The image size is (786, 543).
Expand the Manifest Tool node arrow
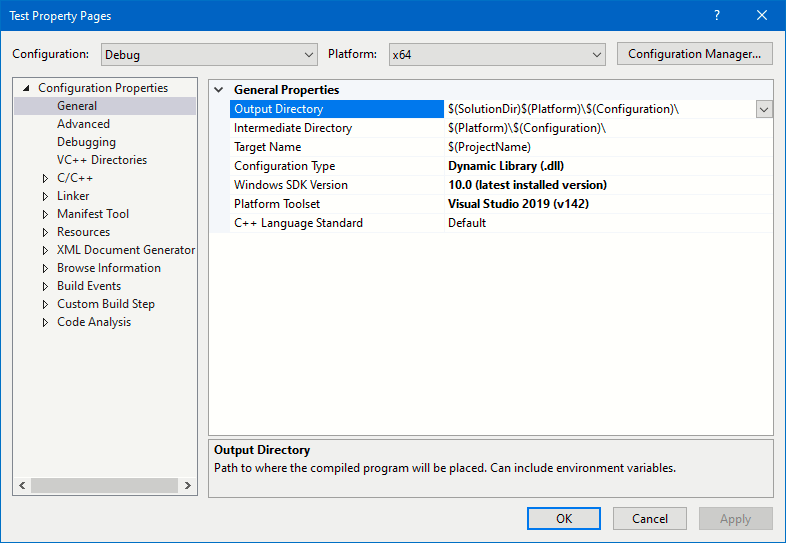click(45, 214)
